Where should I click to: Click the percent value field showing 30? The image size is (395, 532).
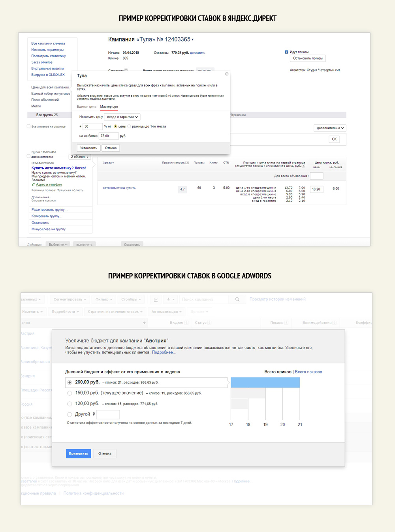click(93, 126)
